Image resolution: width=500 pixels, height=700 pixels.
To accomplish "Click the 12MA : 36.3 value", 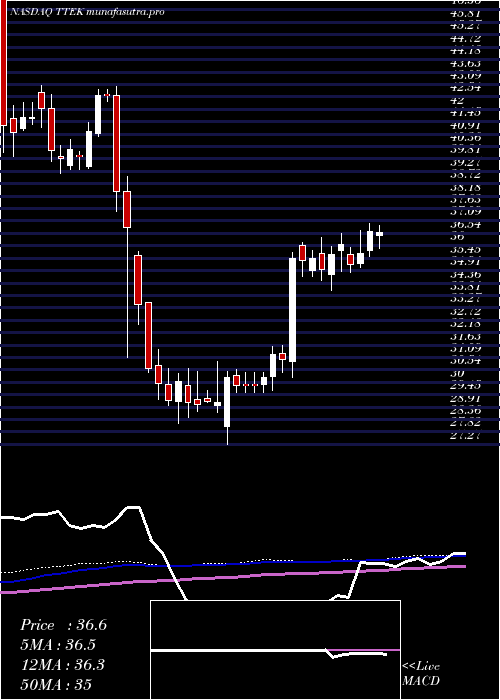I will coord(62,665).
